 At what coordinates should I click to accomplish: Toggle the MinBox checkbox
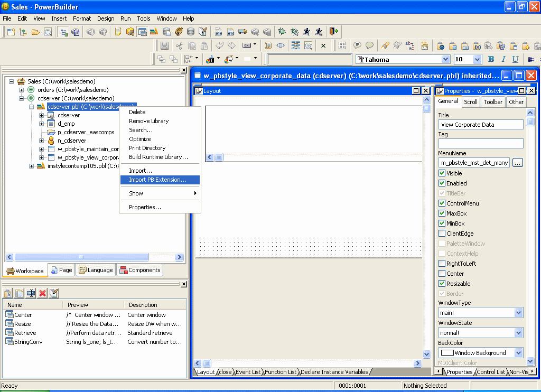click(x=442, y=223)
